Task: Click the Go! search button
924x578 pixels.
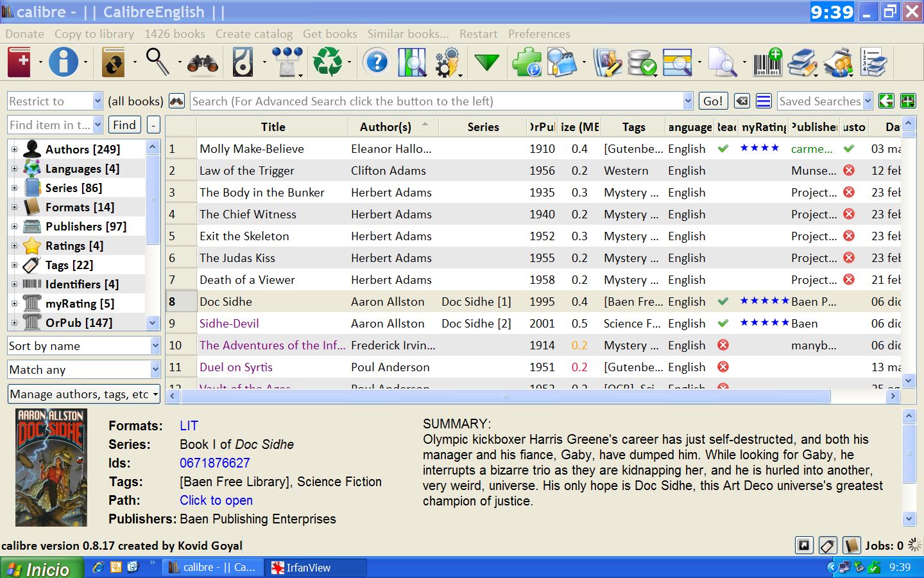Action: click(713, 101)
